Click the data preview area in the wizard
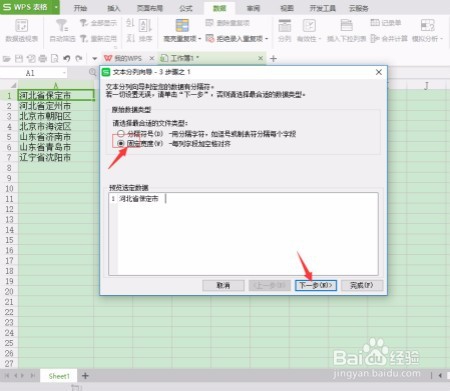The image size is (450, 391). tap(243, 234)
